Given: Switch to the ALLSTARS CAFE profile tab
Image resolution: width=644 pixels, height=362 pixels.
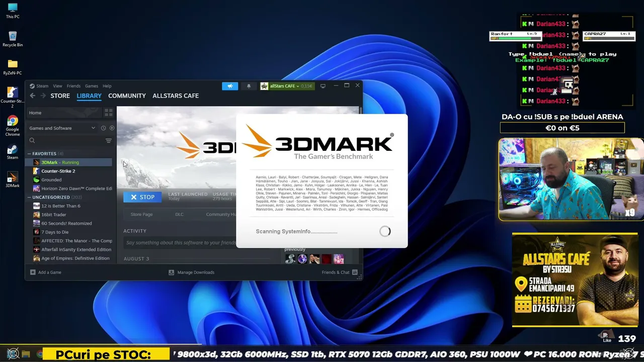Looking at the screenshot, I should click(x=176, y=96).
